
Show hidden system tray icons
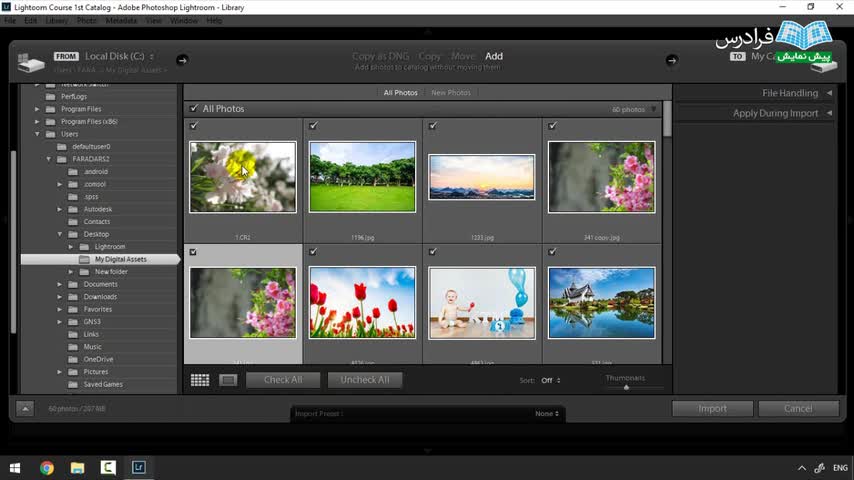(x=802, y=468)
